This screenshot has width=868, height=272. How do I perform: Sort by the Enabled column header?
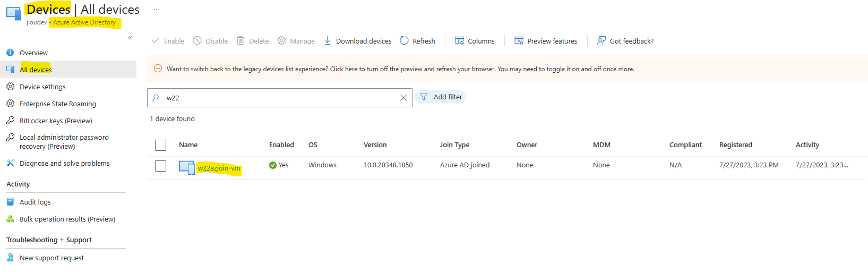281,144
